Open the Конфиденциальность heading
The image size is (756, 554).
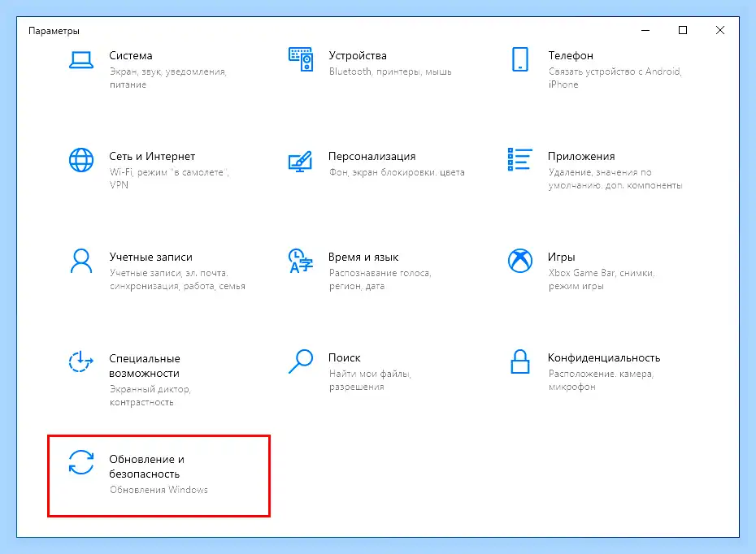point(604,358)
